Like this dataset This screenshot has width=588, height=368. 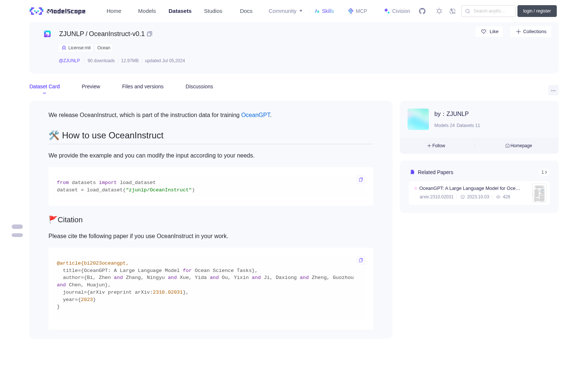[490, 32]
